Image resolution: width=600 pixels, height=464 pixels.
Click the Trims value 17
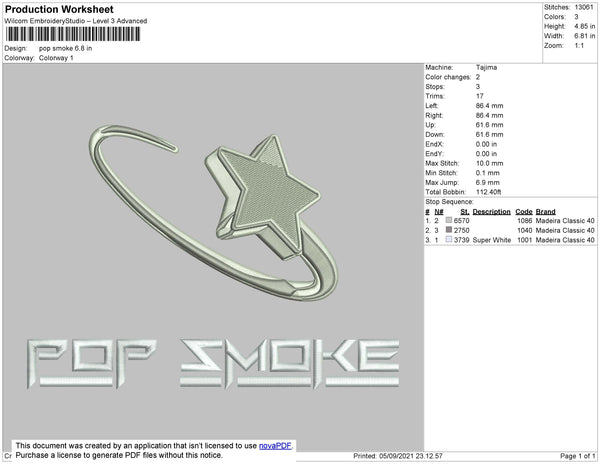[x=480, y=96]
